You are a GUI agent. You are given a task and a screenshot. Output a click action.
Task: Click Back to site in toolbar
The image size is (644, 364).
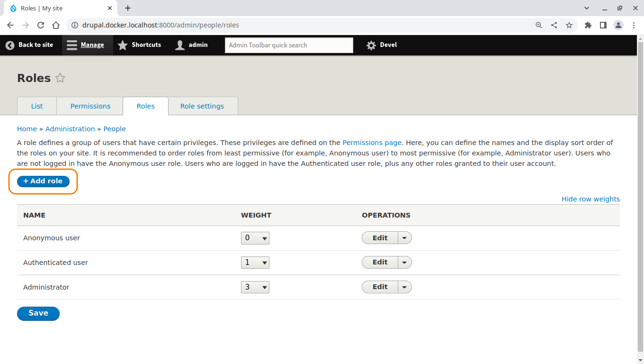[29, 45]
